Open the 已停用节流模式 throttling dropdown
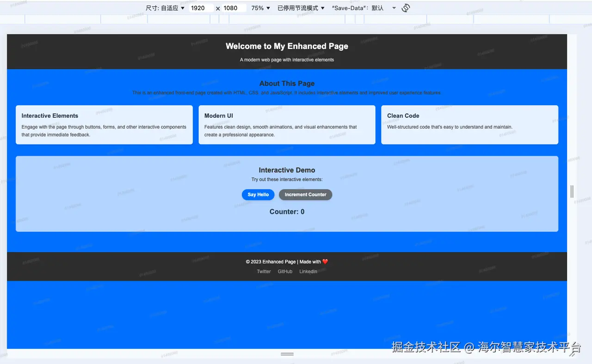The height and width of the screenshot is (364, 592). [301, 8]
